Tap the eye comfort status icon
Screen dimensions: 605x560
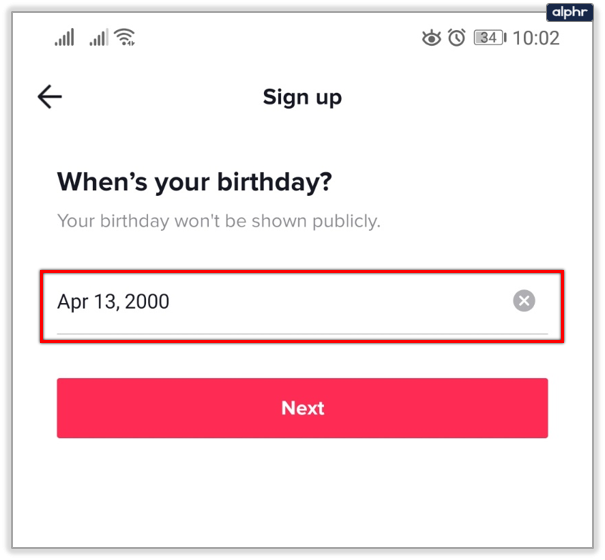(x=431, y=38)
